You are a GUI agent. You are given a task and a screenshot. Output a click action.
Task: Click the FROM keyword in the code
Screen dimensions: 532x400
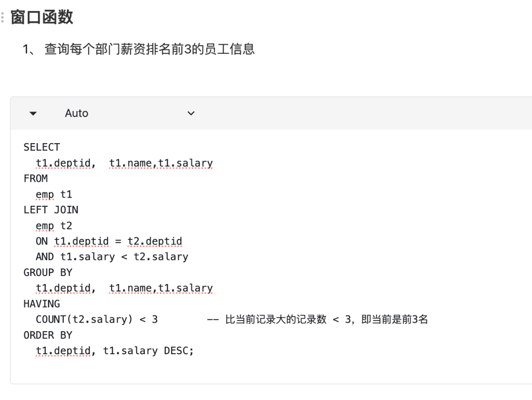click(36, 179)
